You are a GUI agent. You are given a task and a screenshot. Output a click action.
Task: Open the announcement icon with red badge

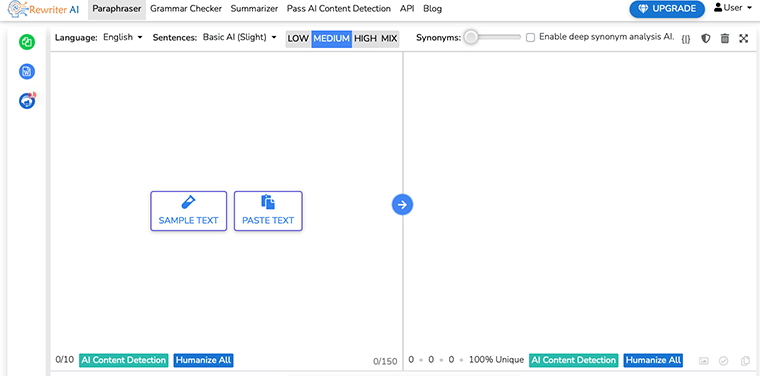click(28, 100)
